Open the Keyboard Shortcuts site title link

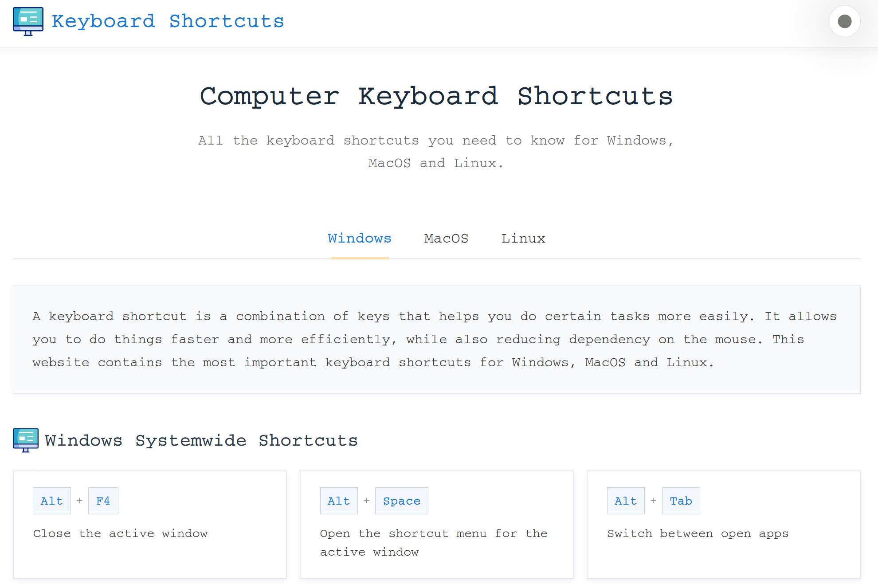[x=168, y=21]
